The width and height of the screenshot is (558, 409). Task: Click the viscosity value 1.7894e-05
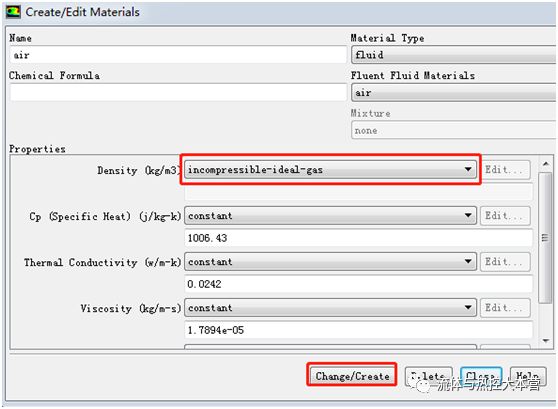click(358, 330)
